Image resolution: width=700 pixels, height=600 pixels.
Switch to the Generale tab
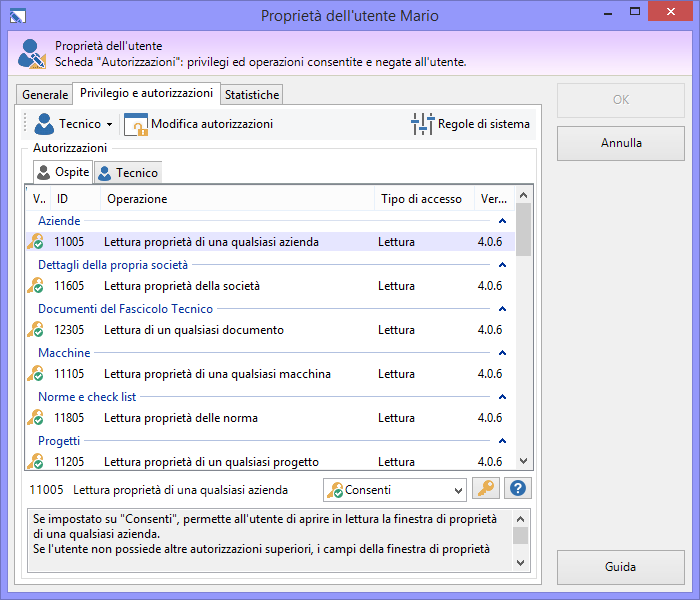[x=45, y=94]
